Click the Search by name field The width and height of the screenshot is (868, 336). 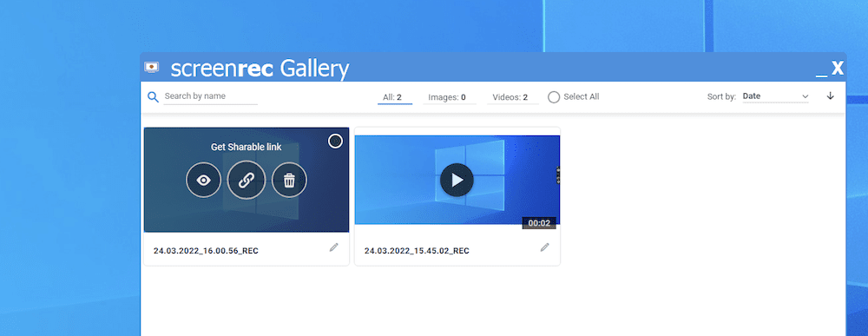coord(210,96)
